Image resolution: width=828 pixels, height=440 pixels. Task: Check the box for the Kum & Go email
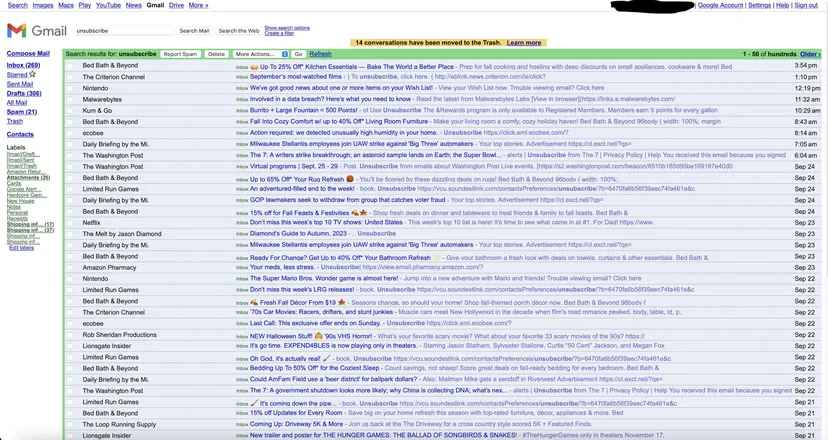70,110
